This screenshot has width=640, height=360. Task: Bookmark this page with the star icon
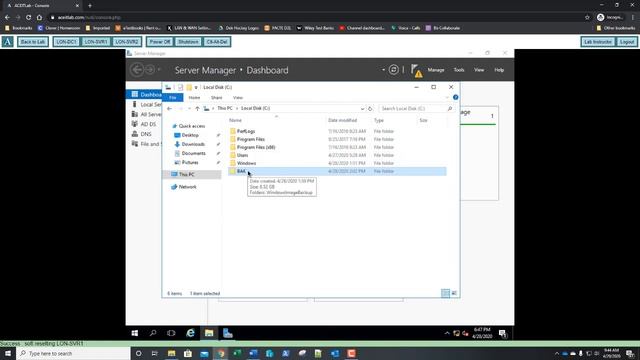pos(587,18)
